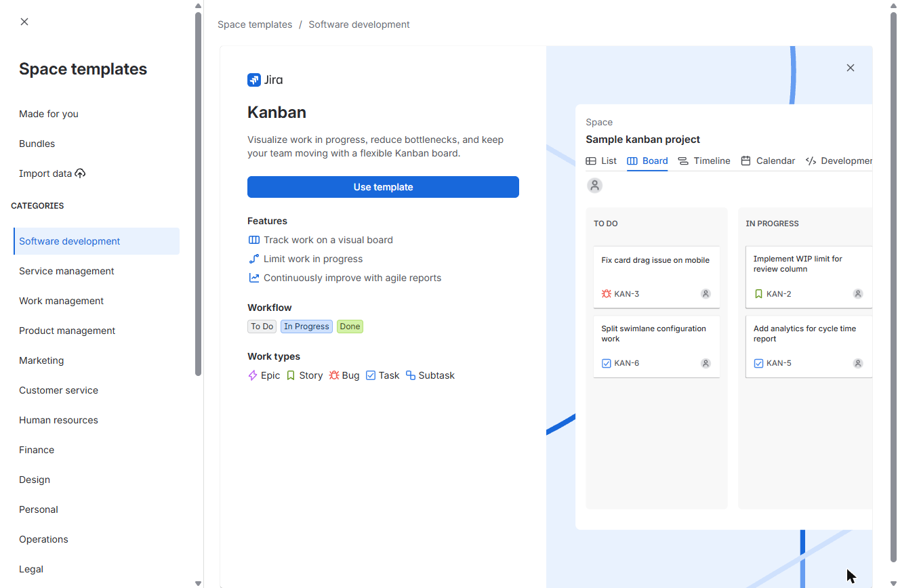Open the List tab in preview
Viewport: 898px width, 588px height.
coord(601,161)
